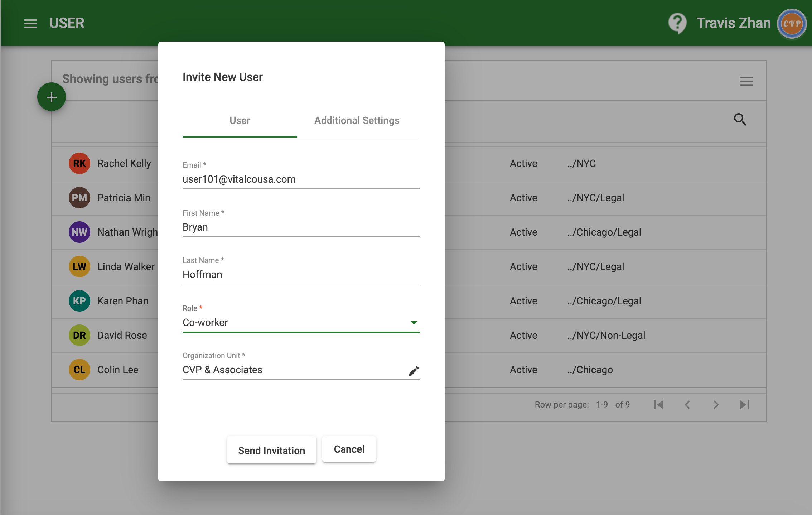This screenshot has height=515, width=812.
Task: Open the hamburger navigation menu
Action: tap(31, 24)
